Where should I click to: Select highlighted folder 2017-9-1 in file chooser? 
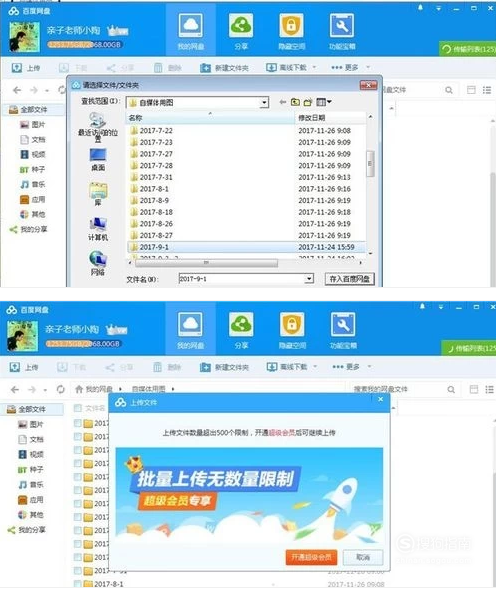[x=247, y=247]
